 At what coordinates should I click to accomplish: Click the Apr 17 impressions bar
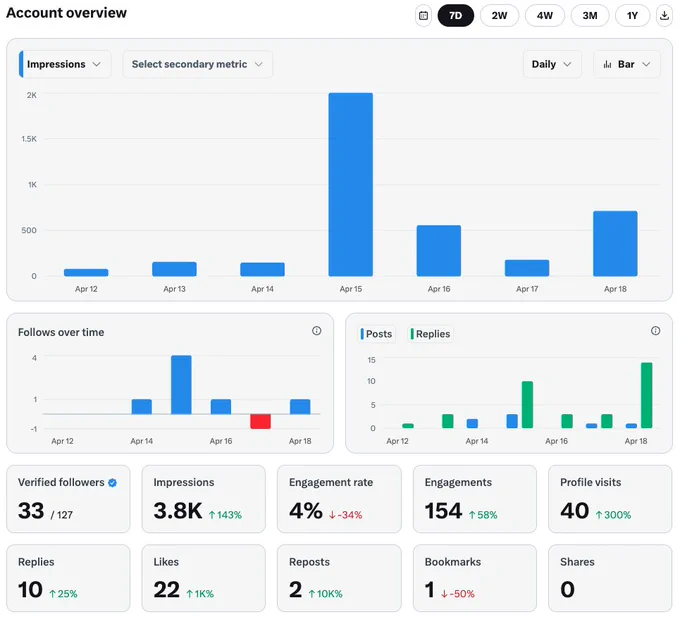point(526,268)
